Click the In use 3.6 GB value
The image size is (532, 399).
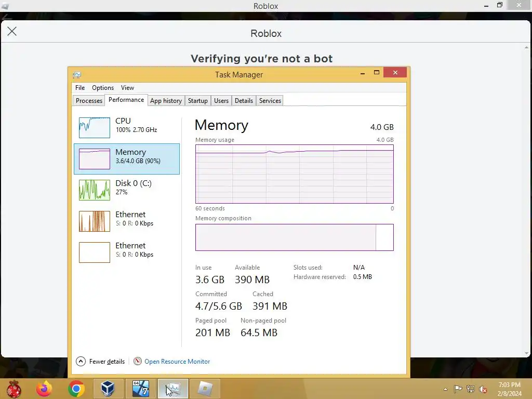click(210, 280)
